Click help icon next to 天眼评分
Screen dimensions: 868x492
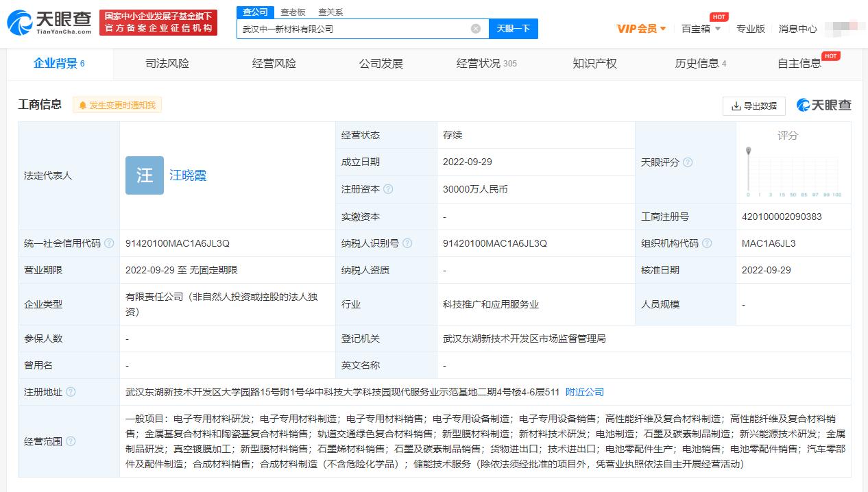coord(688,162)
